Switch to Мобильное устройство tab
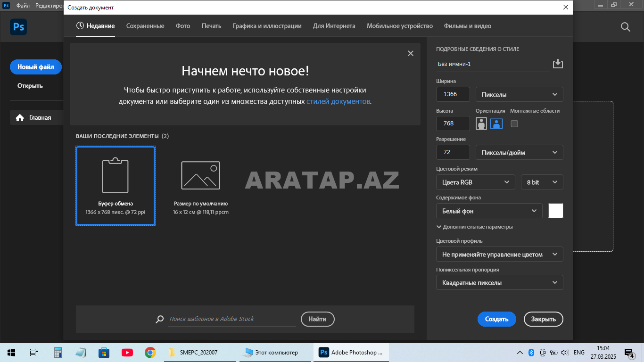 tap(400, 26)
